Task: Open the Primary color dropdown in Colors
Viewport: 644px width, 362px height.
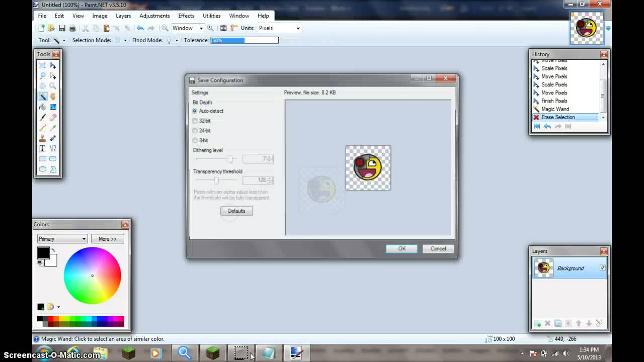Action: pos(62,239)
